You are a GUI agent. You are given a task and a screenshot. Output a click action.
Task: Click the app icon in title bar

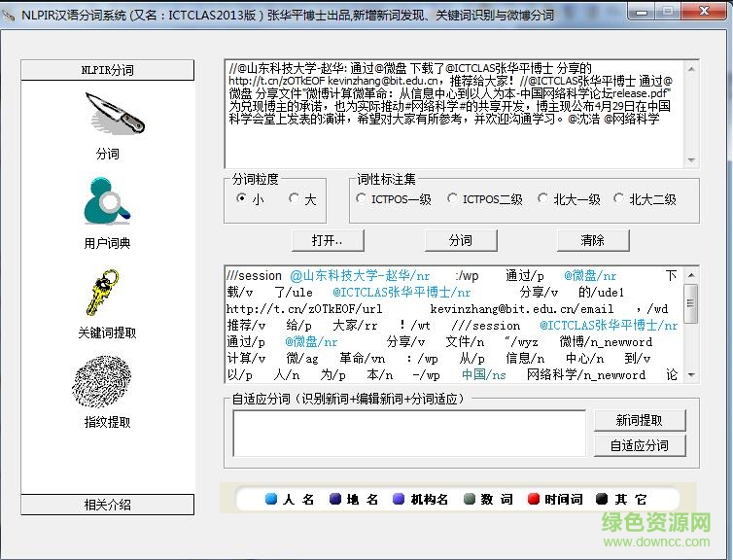11,15
